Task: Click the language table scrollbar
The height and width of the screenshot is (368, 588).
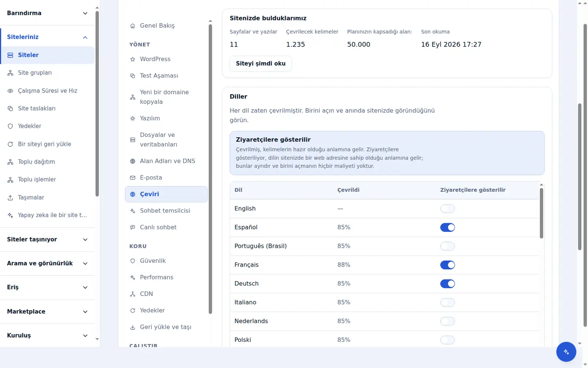Action: point(541,213)
